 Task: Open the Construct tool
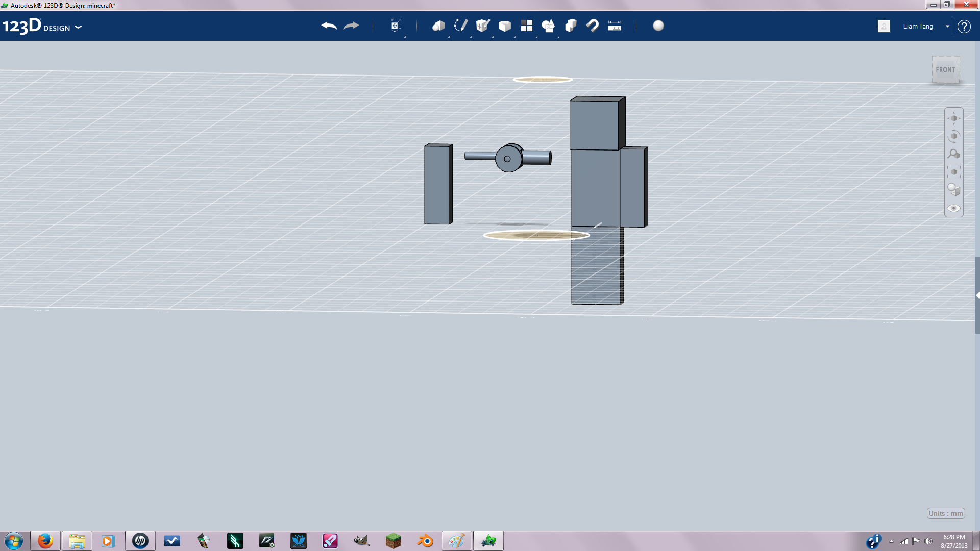483,26
